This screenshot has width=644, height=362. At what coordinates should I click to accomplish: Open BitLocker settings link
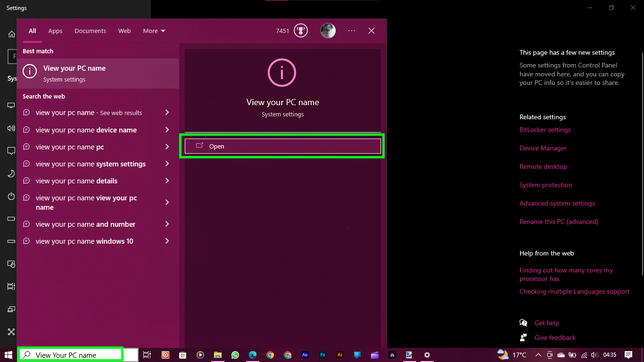tap(545, 130)
